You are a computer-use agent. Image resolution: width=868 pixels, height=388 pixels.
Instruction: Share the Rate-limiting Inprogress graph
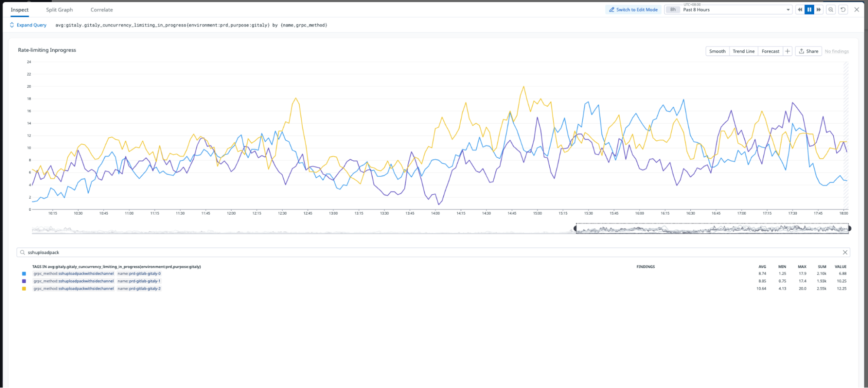click(808, 51)
